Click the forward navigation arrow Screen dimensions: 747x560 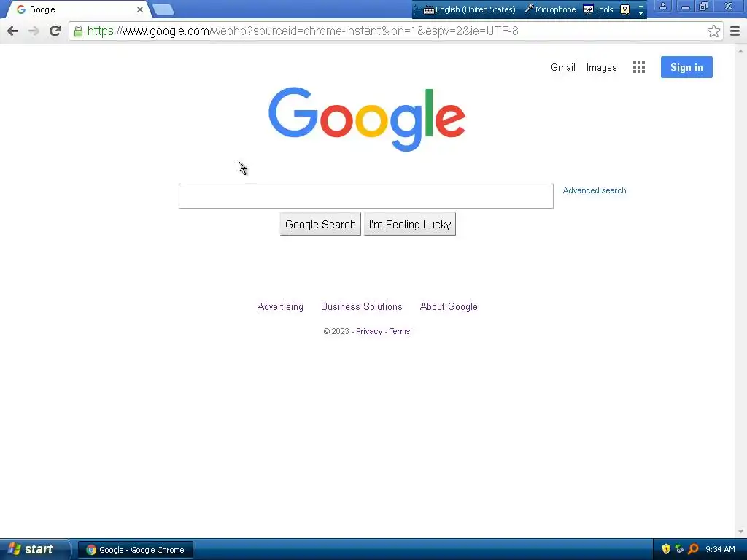[x=34, y=31]
